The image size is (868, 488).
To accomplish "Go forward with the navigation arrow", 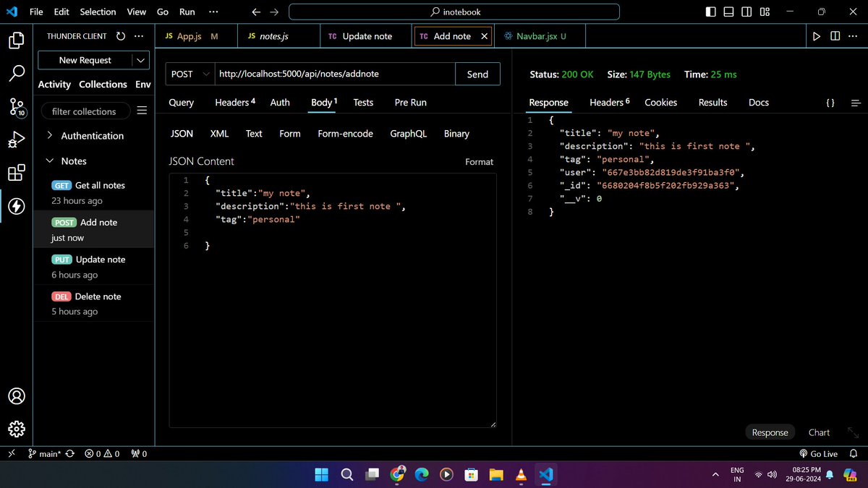I will click(274, 12).
